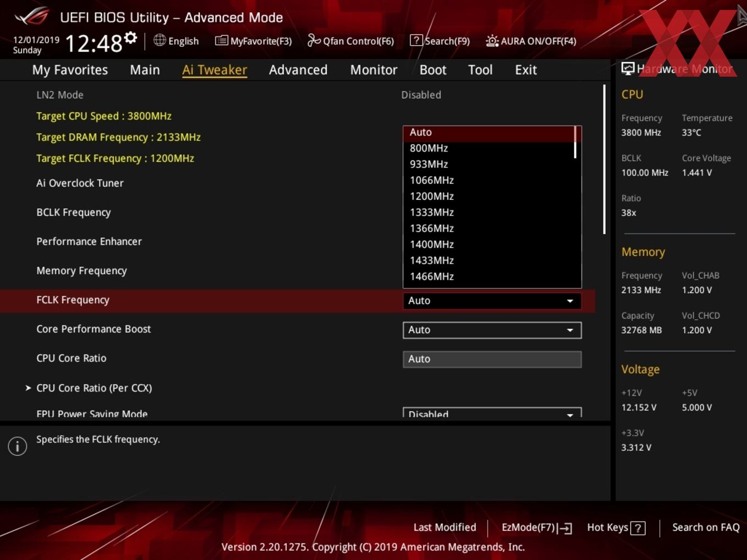Select the Ai Tweaker tab
This screenshot has width=747, height=560.
click(215, 70)
